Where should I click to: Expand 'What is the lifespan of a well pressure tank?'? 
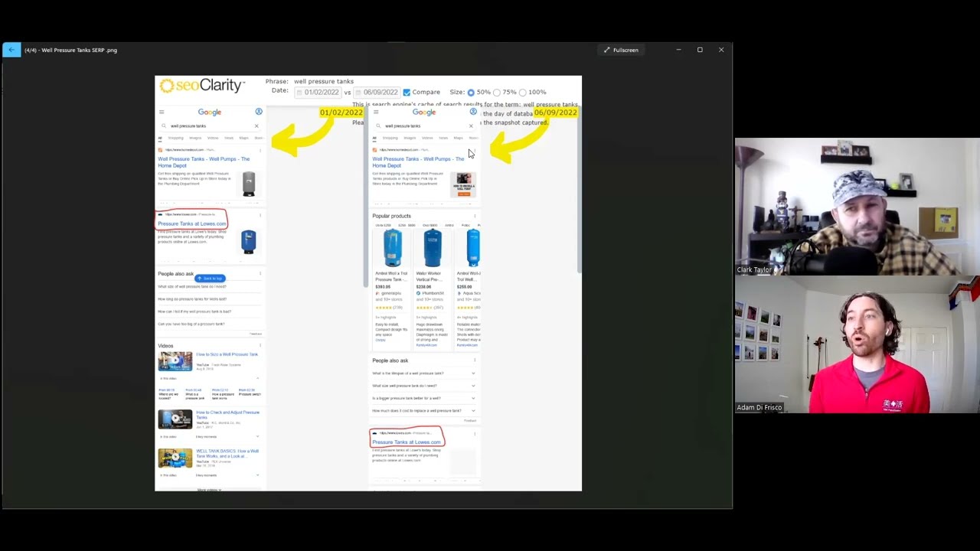pos(423,373)
